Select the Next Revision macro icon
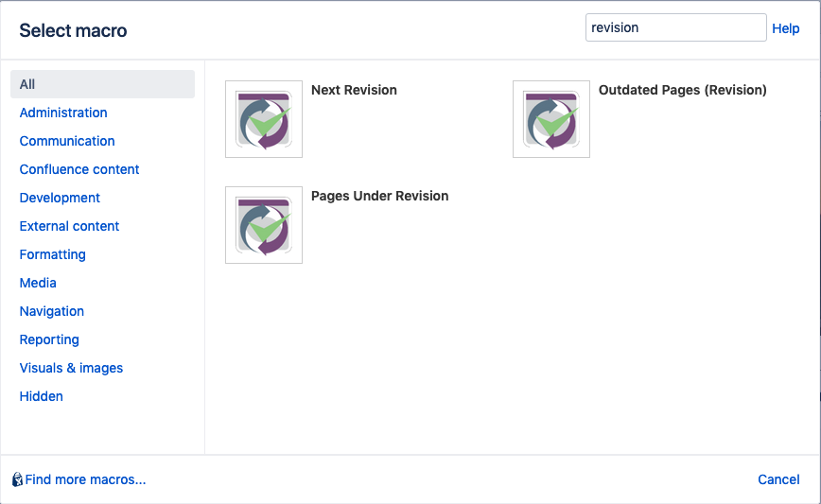Viewport: 821px width, 504px height. click(264, 119)
